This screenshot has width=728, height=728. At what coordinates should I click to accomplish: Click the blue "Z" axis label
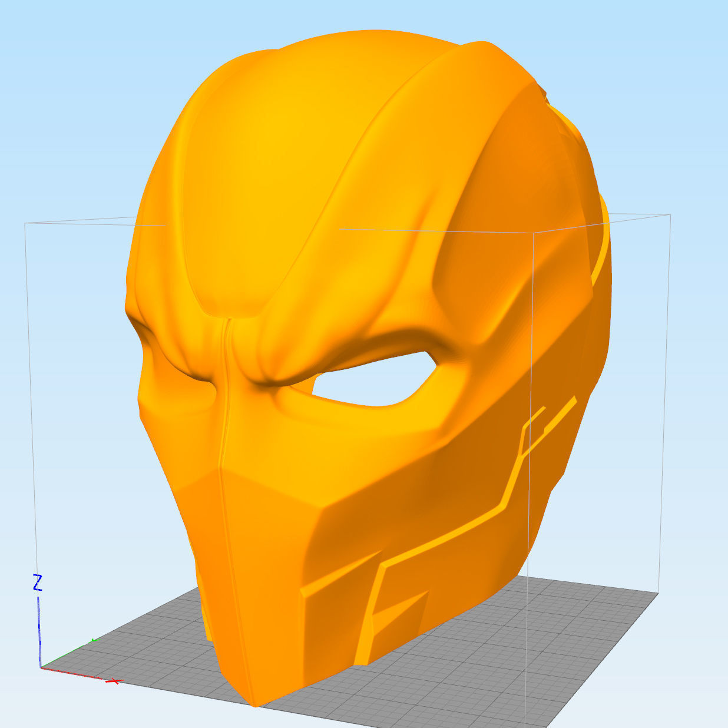38,583
